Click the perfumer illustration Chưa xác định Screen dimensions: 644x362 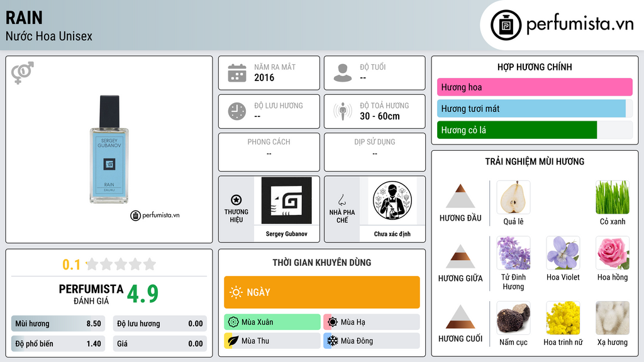pos(392,200)
